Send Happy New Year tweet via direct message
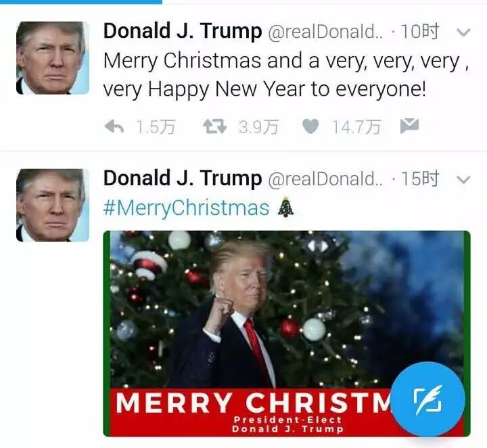Viewport: 487px width, 448px height. pyautogui.click(x=409, y=126)
